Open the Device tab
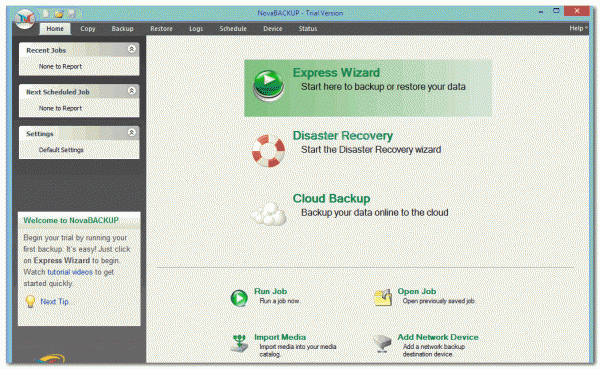This screenshot has height=369, width=600. [272, 29]
